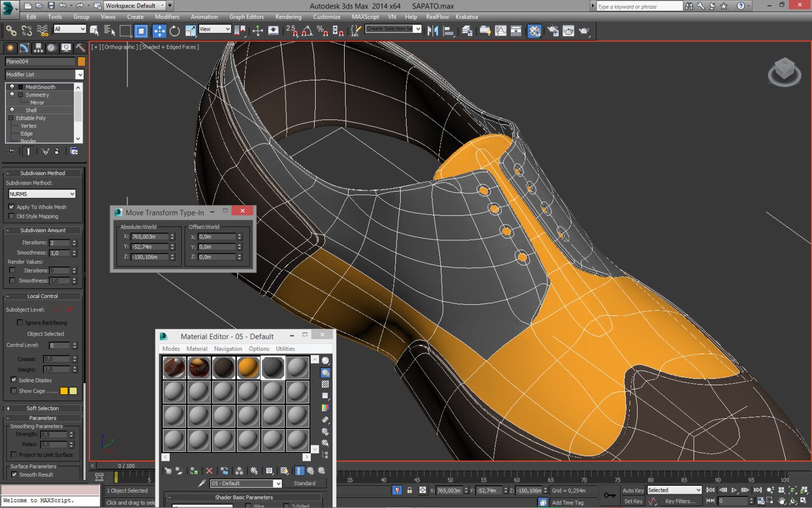Open the Display command panel tab
The height and width of the screenshot is (508, 812).
point(66,48)
